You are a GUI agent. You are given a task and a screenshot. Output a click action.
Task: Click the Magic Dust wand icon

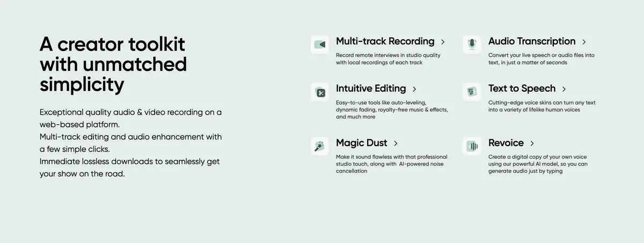(320, 146)
